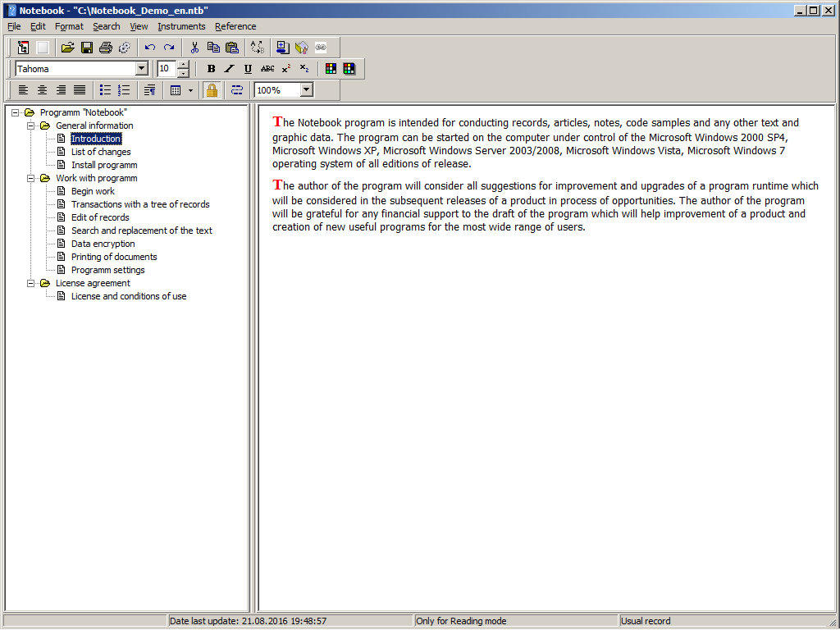Apply superscript formatting

[x=286, y=69]
